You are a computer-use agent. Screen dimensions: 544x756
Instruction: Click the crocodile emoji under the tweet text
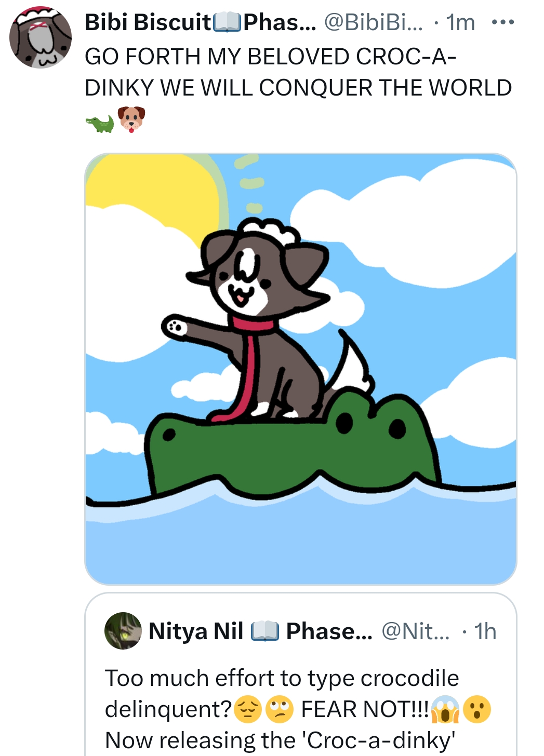coord(100,124)
